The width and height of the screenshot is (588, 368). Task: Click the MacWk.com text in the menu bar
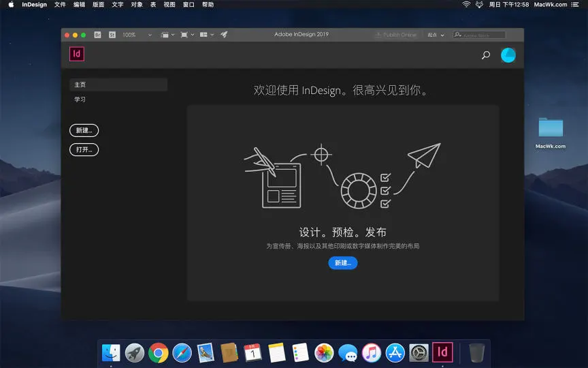point(551,5)
